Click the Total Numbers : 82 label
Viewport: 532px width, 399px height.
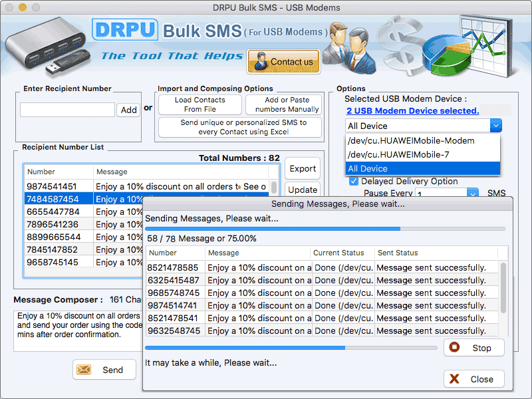(239, 158)
